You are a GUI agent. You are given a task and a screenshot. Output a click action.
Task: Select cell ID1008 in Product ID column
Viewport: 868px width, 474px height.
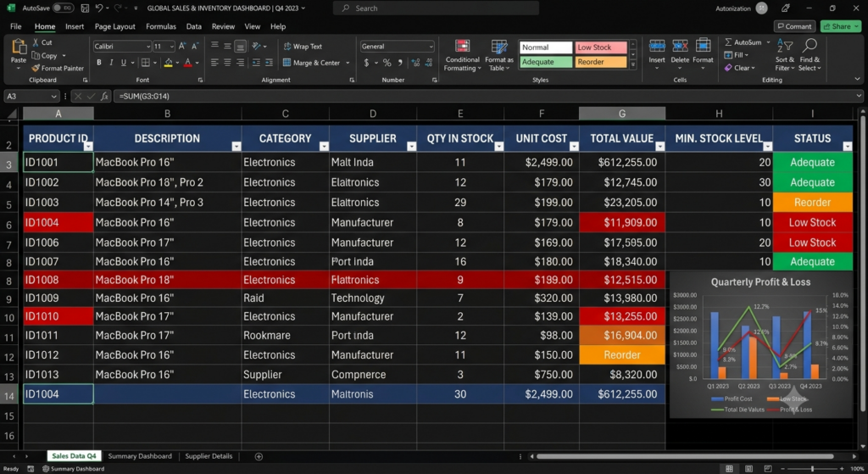coord(58,280)
